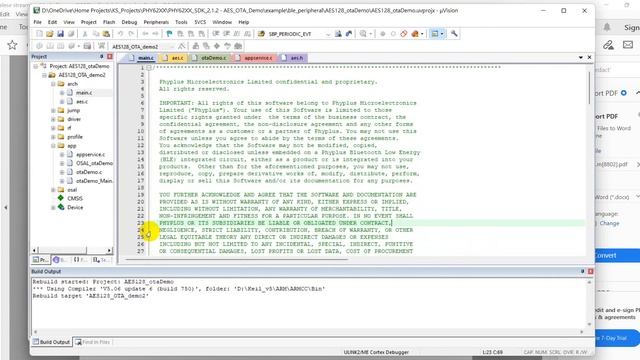The width and height of the screenshot is (640, 360).
Task: Open the debug session dropdown arrow
Action: (x=370, y=34)
